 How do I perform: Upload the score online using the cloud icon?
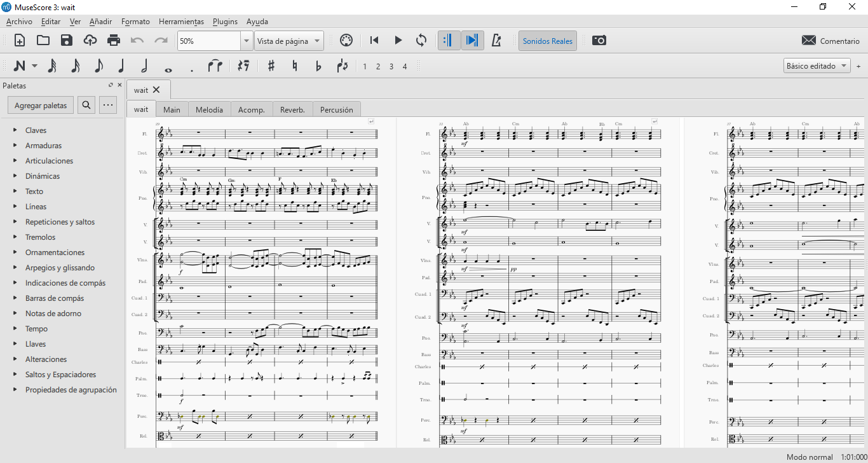click(x=90, y=41)
